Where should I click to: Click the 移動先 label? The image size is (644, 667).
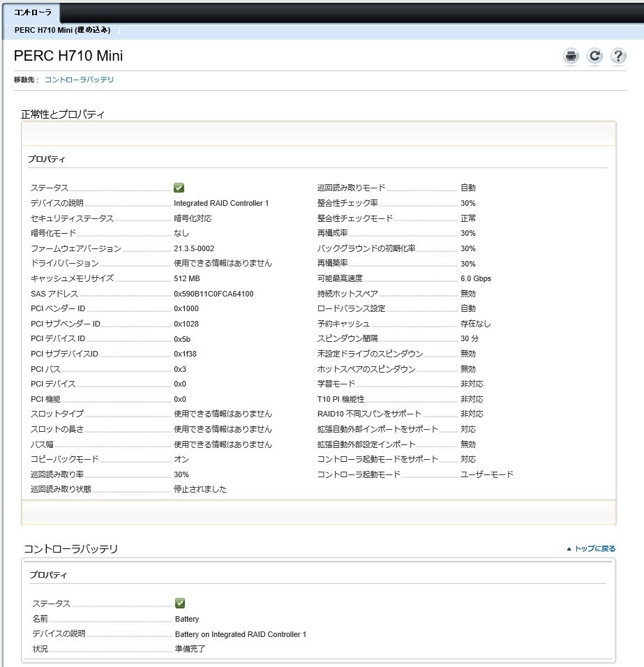(x=26, y=80)
